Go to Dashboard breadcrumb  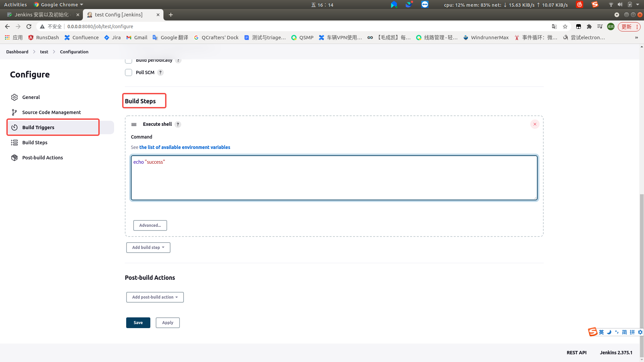[17, 52]
